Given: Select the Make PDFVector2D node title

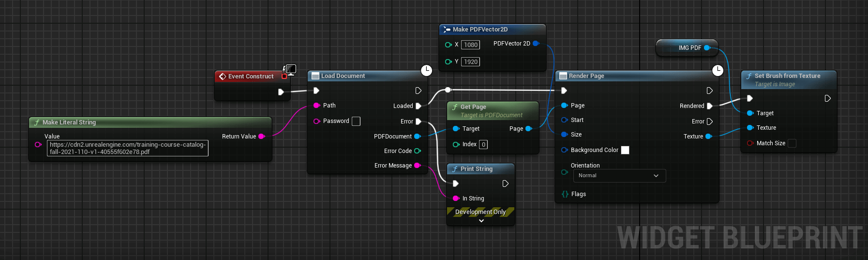Looking at the screenshot, I should (x=480, y=30).
